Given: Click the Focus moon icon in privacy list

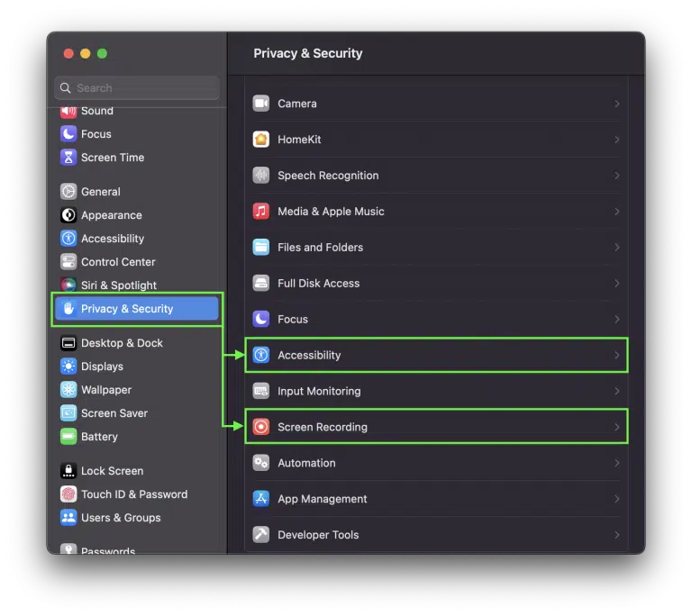Looking at the screenshot, I should 260,319.
